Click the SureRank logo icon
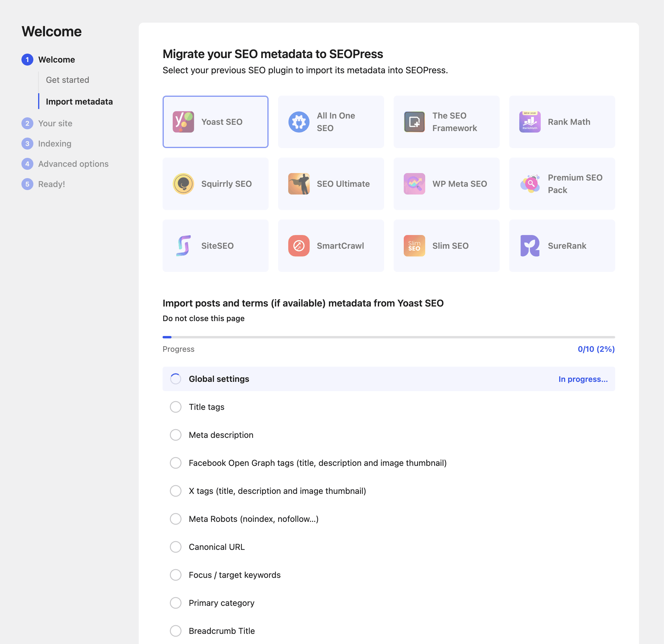The width and height of the screenshot is (664, 644). pyautogui.click(x=530, y=246)
